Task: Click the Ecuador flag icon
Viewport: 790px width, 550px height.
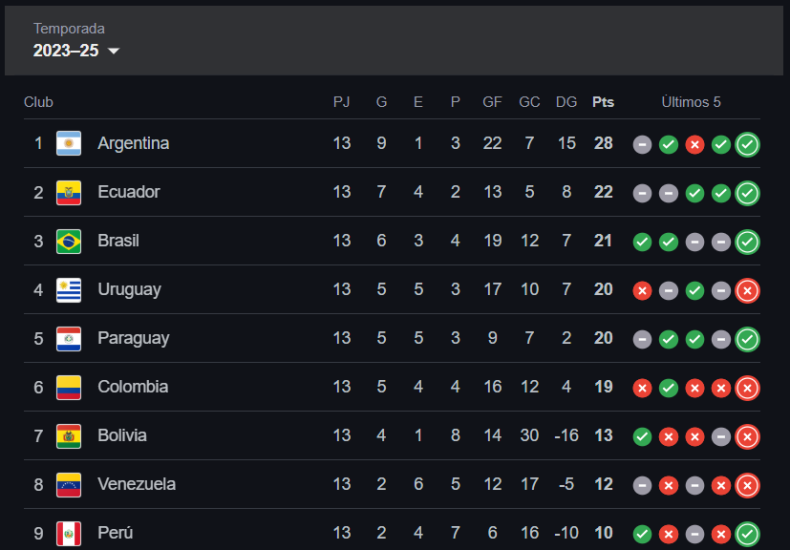Action: click(x=68, y=192)
